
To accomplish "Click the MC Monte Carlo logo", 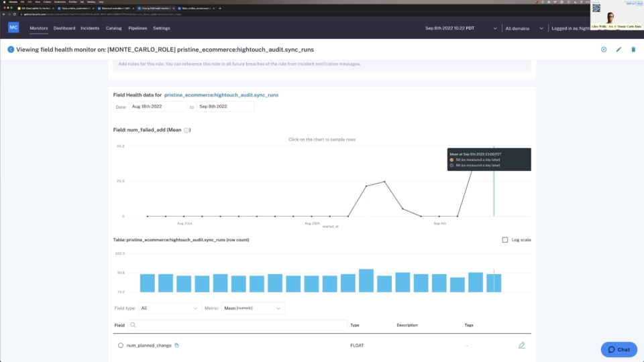I will tap(13, 27).
